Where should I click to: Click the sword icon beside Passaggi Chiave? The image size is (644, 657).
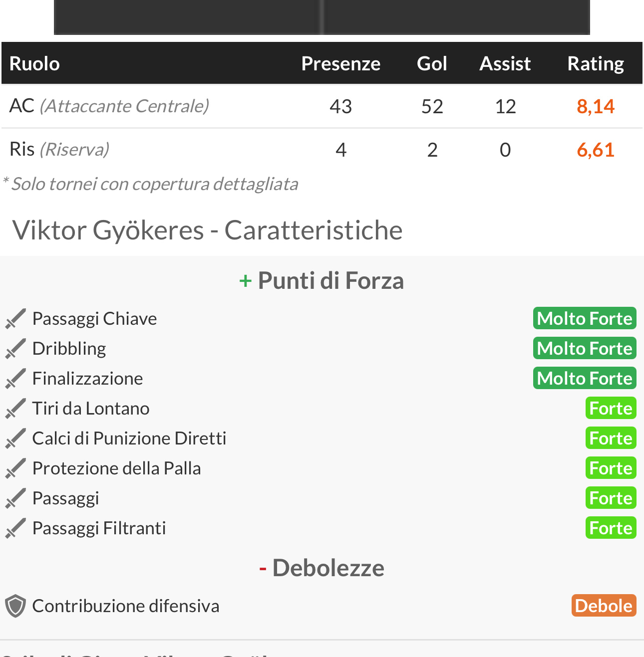(15, 319)
